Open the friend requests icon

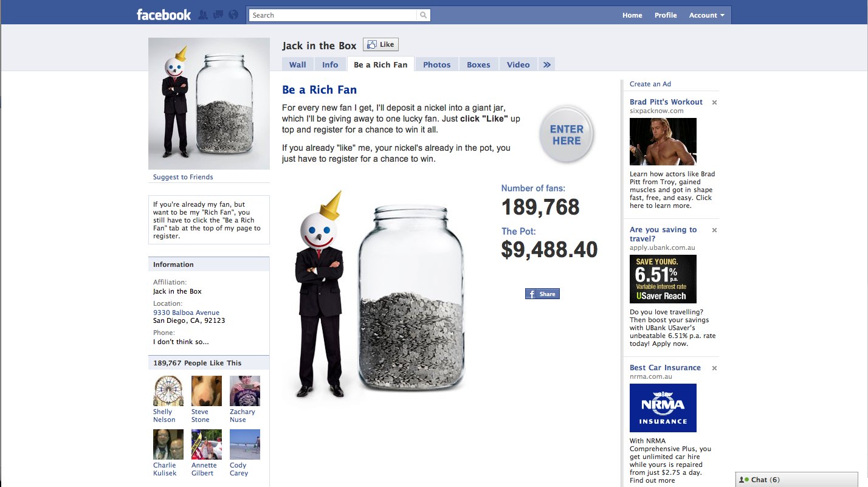204,15
